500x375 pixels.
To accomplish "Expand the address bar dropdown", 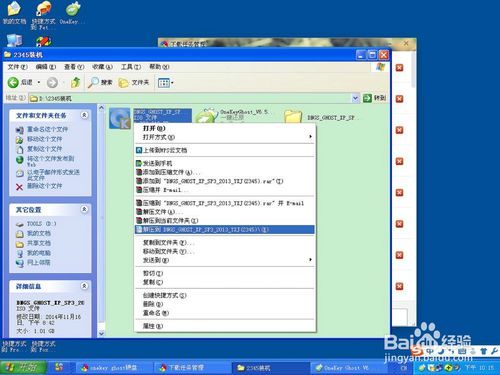I will click(x=355, y=98).
